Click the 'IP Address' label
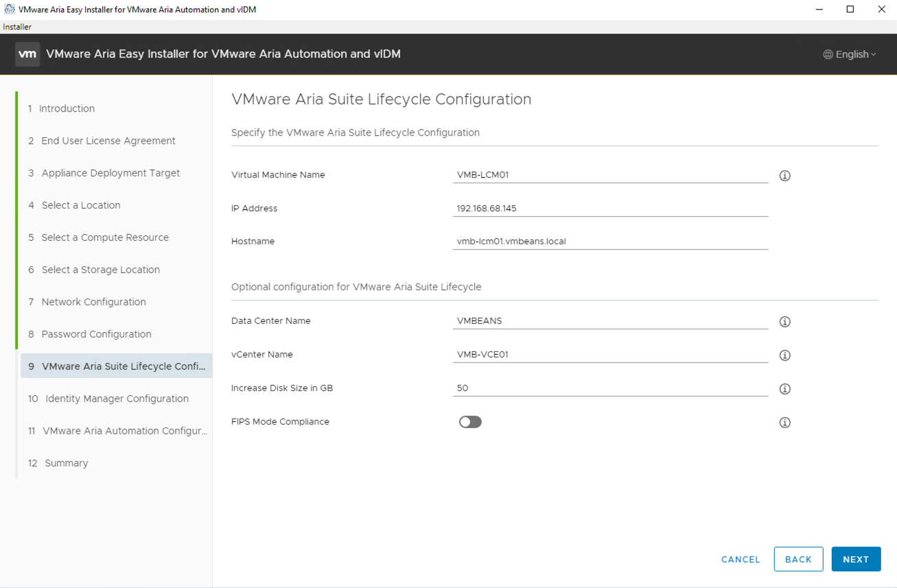 click(254, 209)
